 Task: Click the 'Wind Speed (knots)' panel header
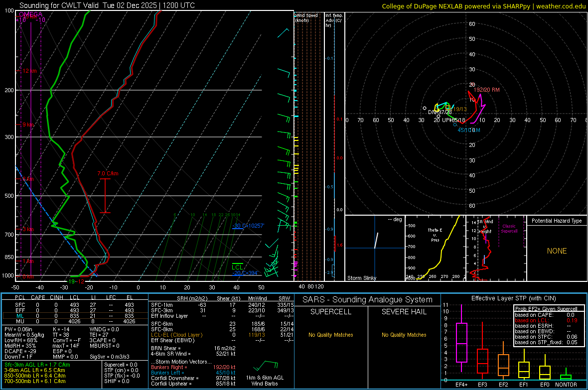[306, 17]
